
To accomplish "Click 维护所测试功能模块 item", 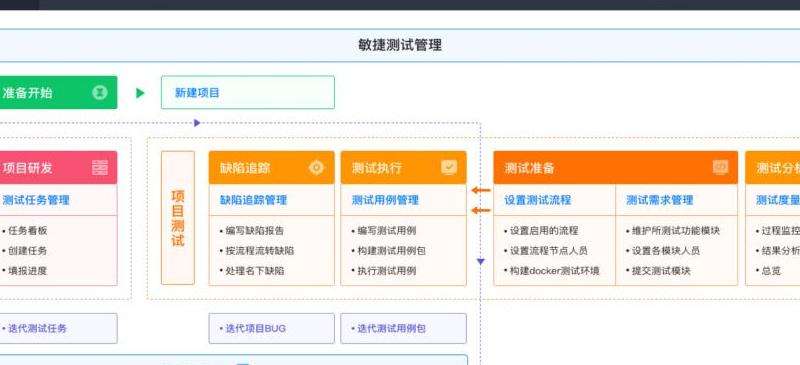I will point(676,231).
